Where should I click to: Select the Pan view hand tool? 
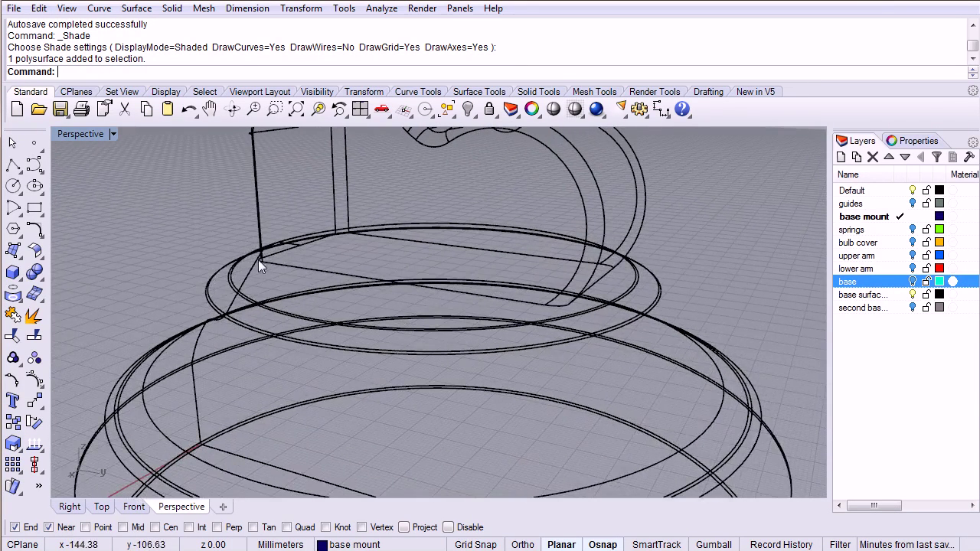(x=210, y=109)
